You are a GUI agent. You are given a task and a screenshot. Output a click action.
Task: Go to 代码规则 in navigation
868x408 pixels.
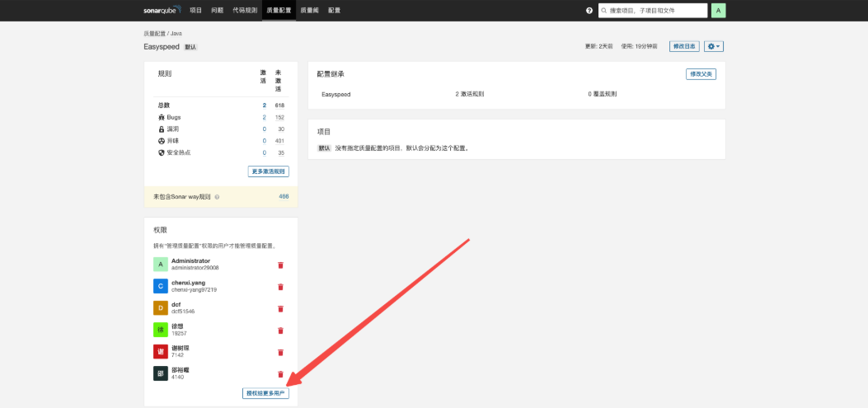coord(243,11)
